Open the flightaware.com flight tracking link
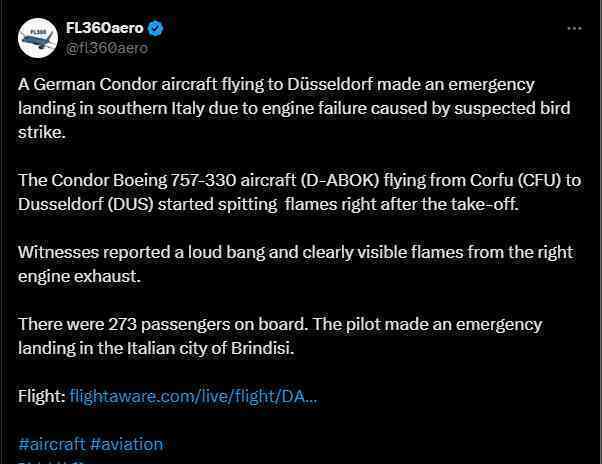Image resolution: width=602 pixels, height=464 pixels. point(194,396)
